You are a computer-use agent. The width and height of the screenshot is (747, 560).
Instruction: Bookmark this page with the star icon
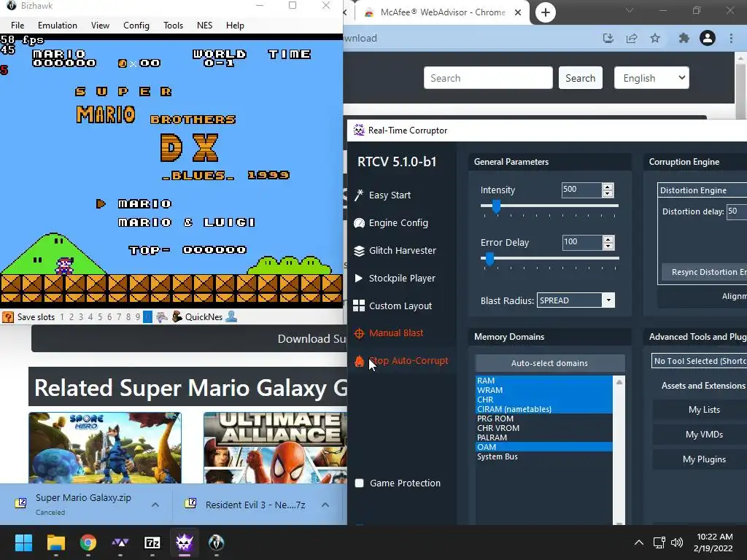[x=656, y=38]
